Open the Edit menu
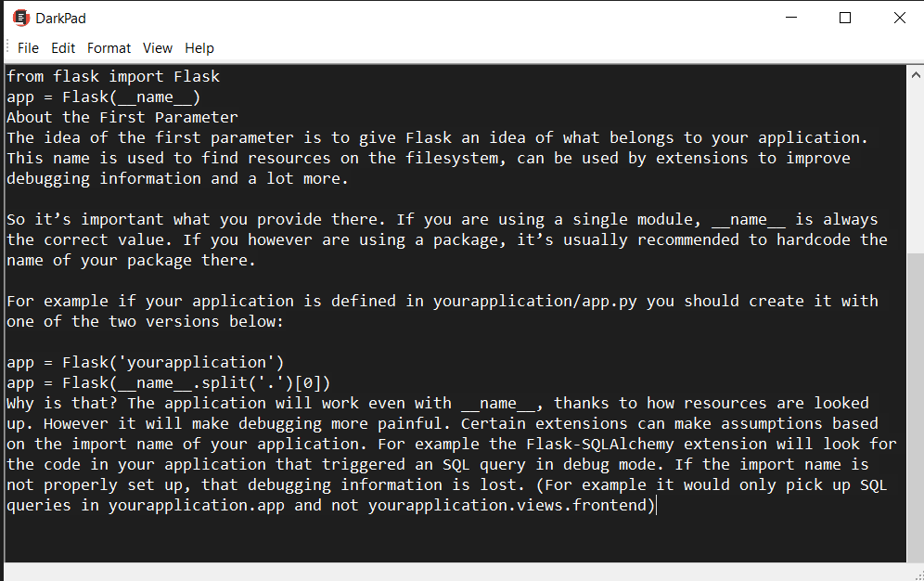This screenshot has width=924, height=581. click(x=63, y=48)
